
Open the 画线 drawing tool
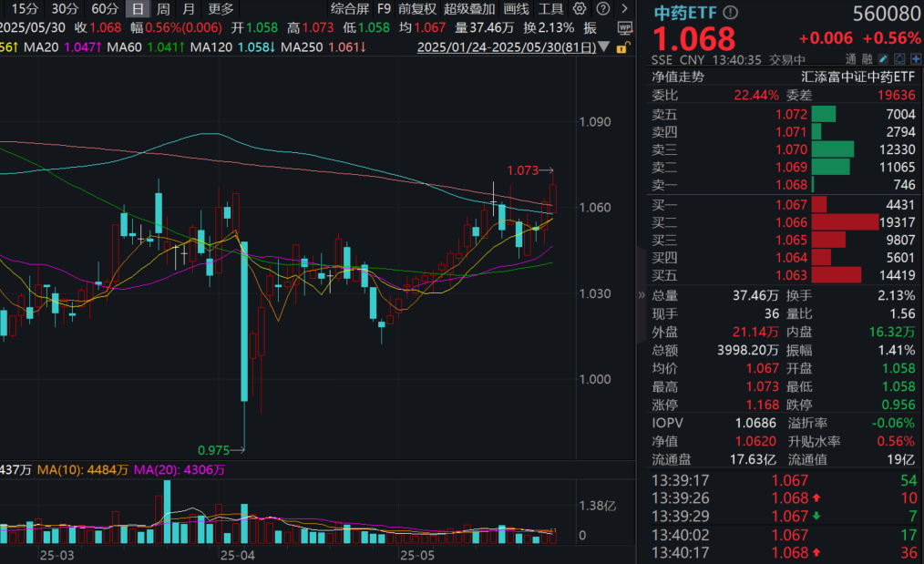[515, 8]
